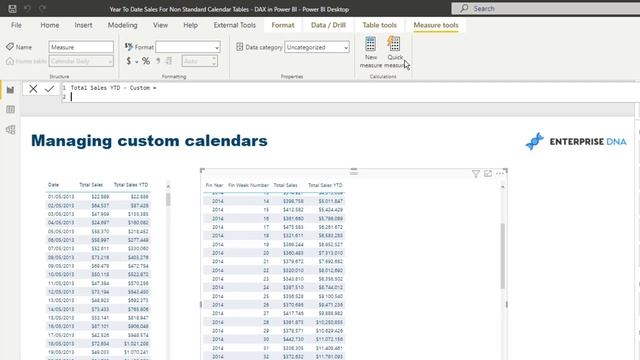Click the Save icon in title bar

[12, 9]
